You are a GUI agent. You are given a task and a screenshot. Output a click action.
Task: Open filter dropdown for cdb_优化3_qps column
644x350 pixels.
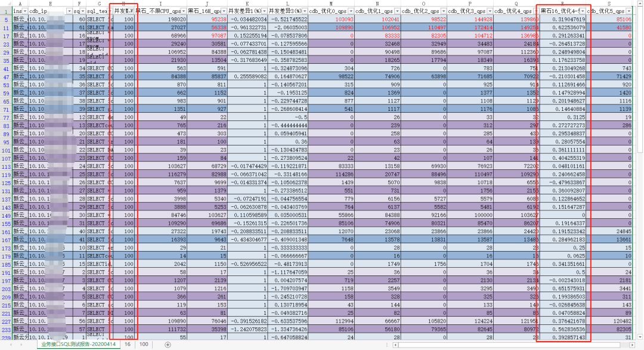(490, 11)
